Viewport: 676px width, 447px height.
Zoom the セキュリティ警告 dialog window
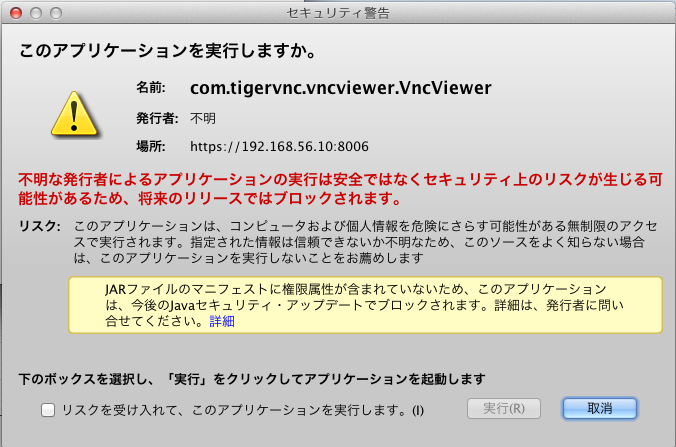point(56,13)
